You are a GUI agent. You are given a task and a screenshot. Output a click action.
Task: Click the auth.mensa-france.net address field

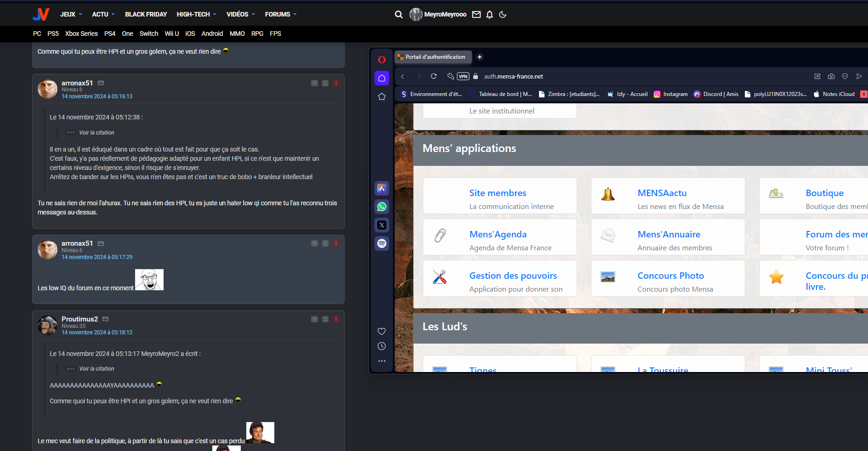tap(513, 76)
